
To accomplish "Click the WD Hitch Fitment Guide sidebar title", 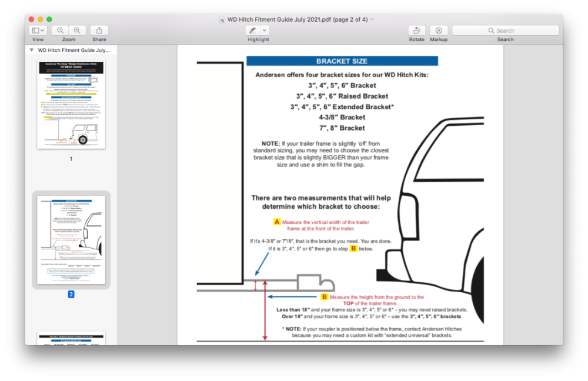I will pyautogui.click(x=73, y=51).
